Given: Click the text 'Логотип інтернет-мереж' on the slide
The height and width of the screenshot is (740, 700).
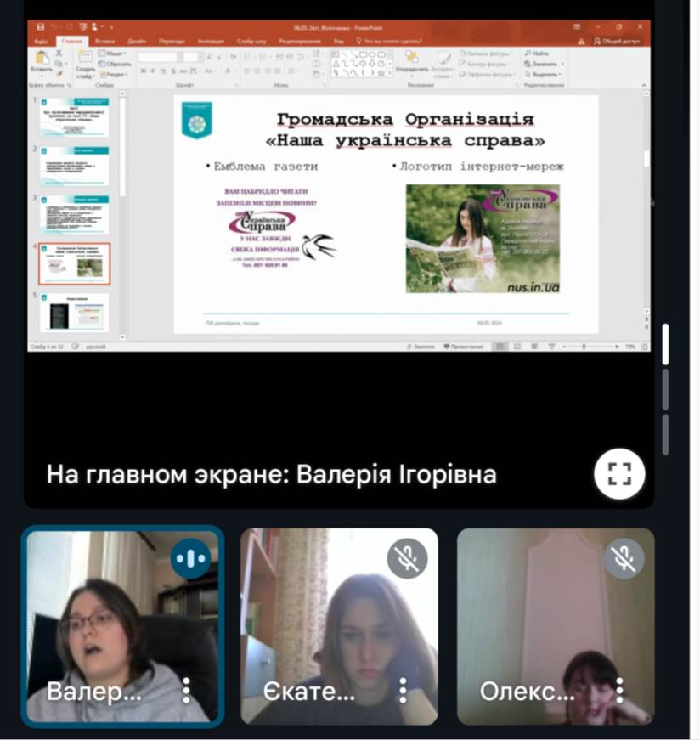Looking at the screenshot, I should (482, 167).
